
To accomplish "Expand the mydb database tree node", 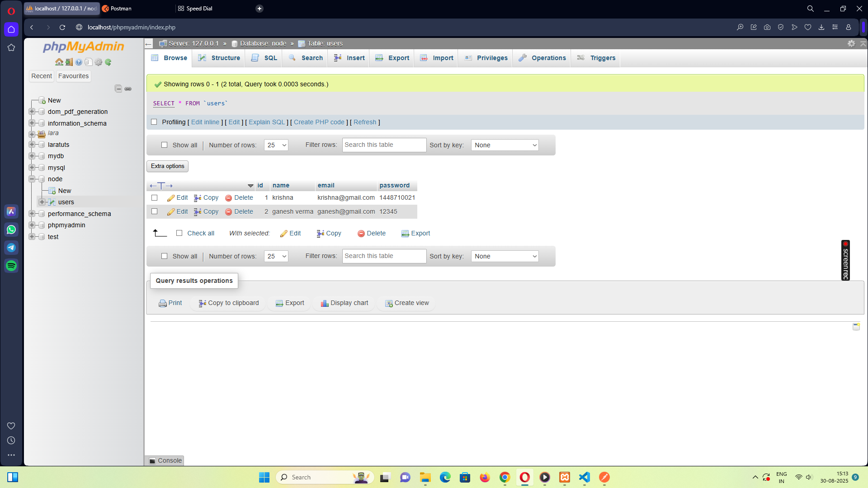I will click(x=32, y=156).
